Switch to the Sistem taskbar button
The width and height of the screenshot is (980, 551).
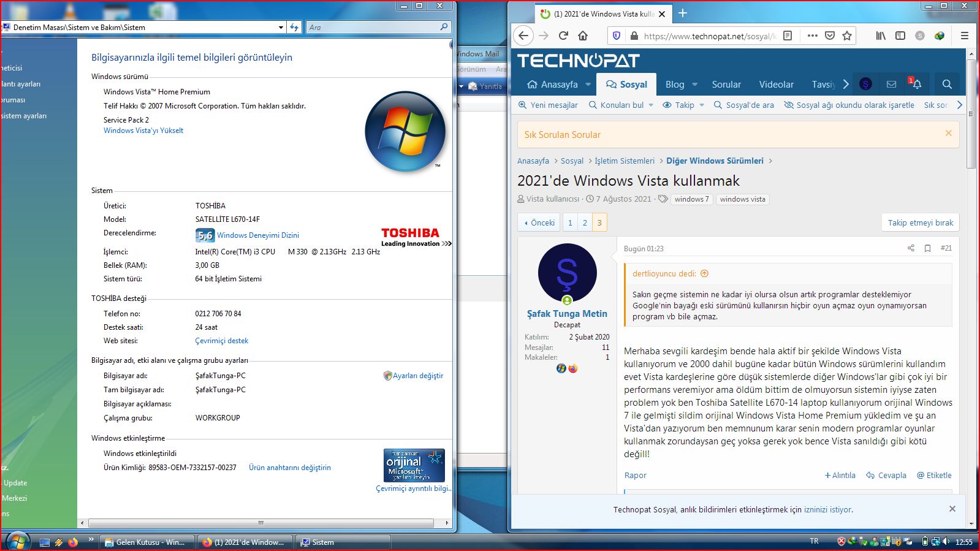click(343, 542)
